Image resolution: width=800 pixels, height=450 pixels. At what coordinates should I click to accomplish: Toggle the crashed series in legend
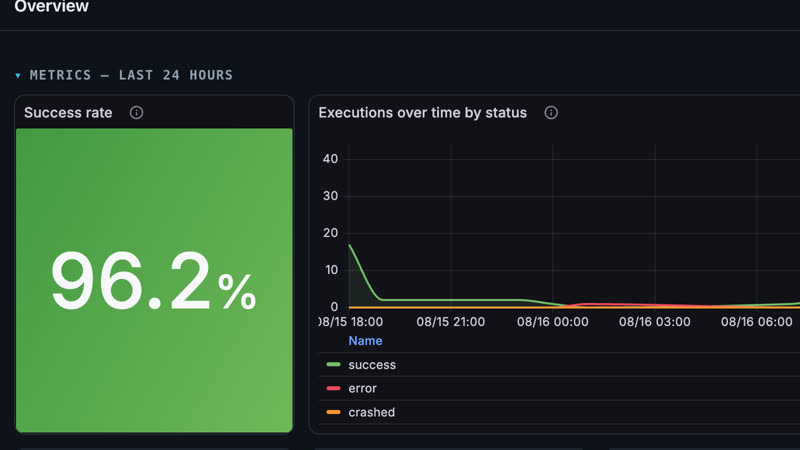coord(371,412)
